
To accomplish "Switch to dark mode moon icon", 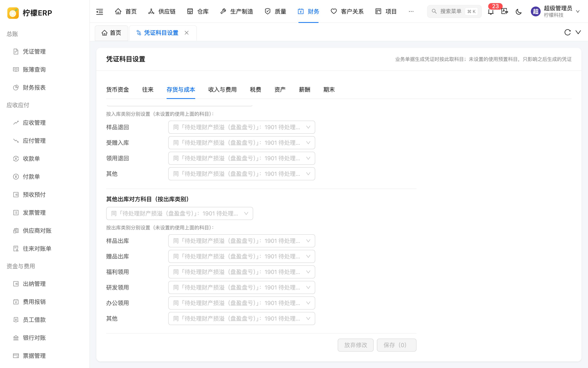I will (519, 11).
